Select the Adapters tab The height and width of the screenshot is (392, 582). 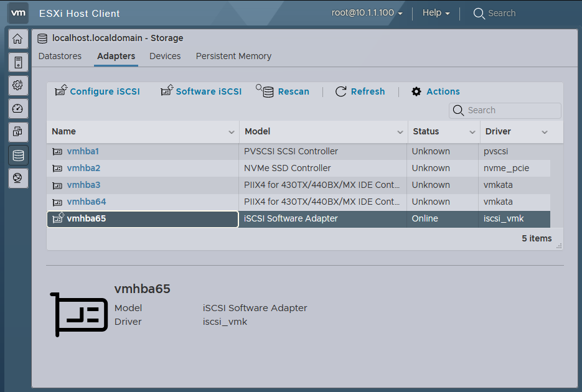point(116,56)
